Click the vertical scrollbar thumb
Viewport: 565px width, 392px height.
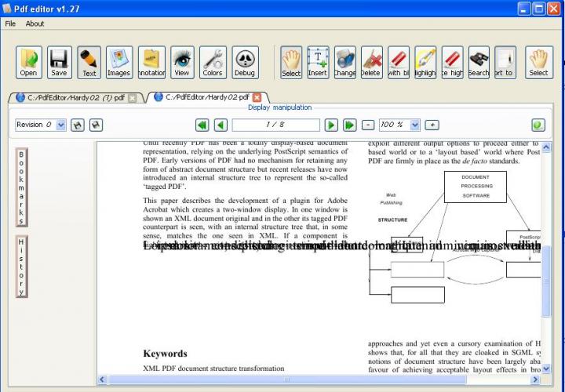[x=546, y=281]
